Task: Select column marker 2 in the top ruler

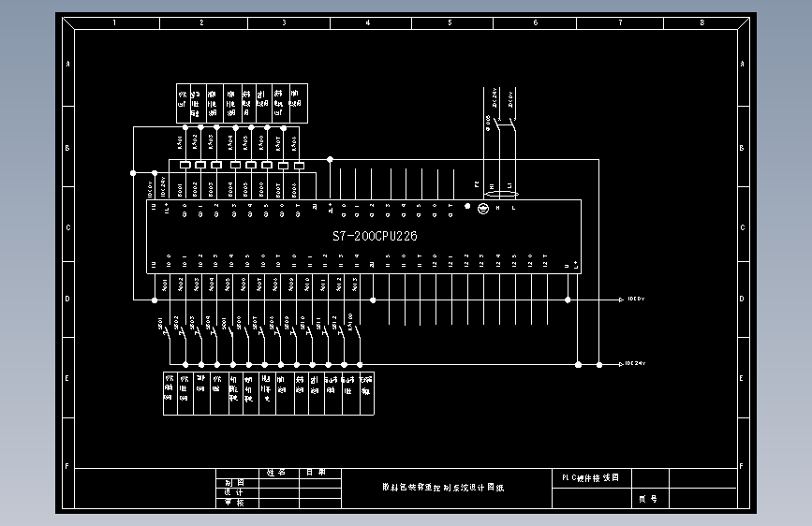Action: click(x=202, y=22)
